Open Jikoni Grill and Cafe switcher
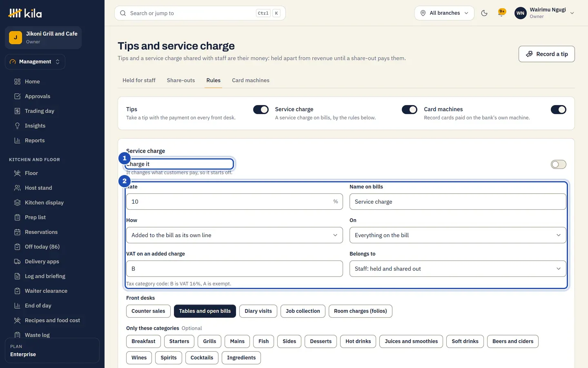 [x=43, y=38]
